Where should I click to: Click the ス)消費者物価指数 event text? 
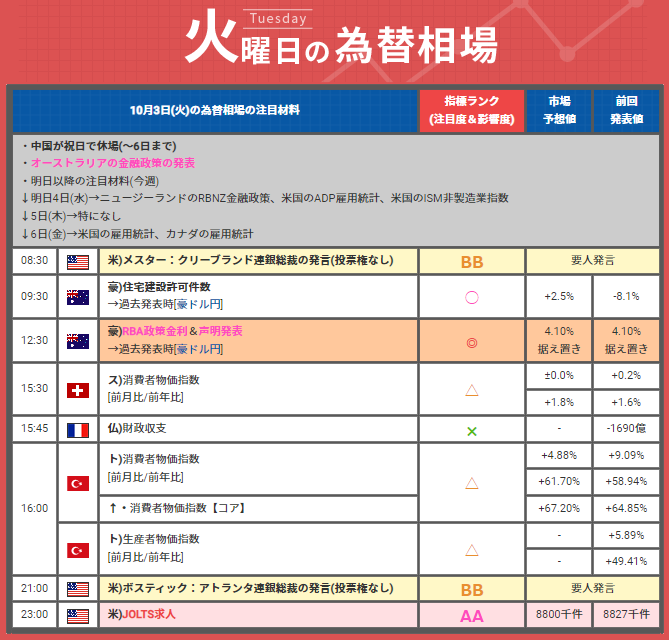154,380
